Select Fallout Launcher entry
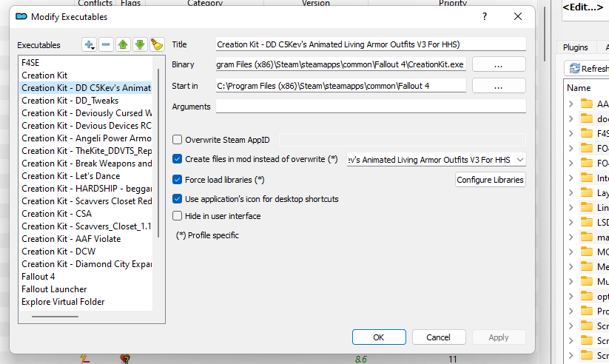 pos(85,289)
